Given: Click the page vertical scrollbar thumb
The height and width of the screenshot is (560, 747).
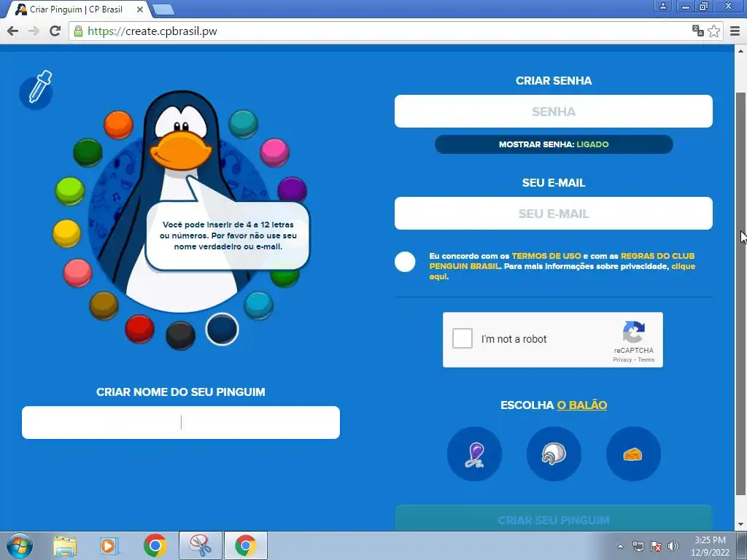Looking at the screenshot, I should (741, 293).
